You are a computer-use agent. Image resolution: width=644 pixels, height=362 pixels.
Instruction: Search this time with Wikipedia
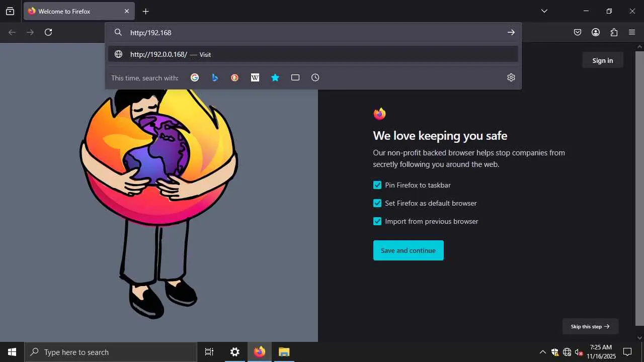pyautogui.click(x=255, y=77)
